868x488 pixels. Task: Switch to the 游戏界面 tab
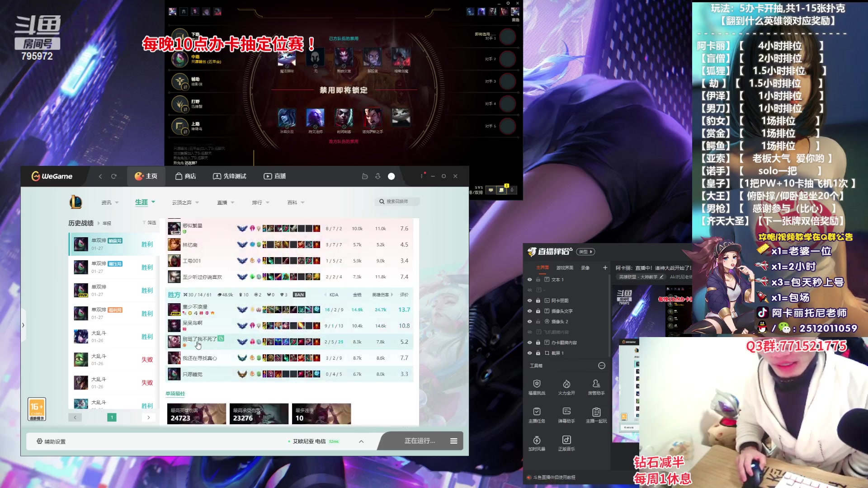565,267
